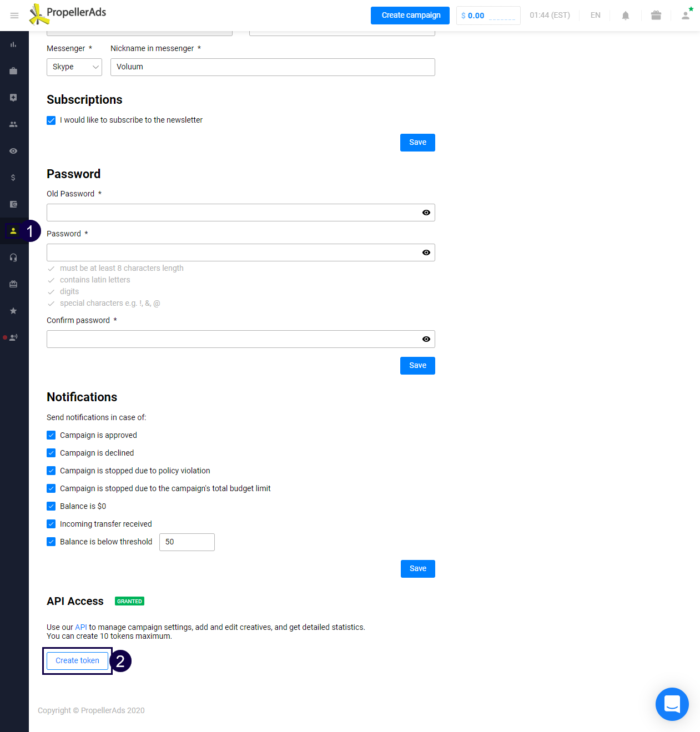Show Old Password using eye icon
This screenshot has width=700, height=732.
(426, 213)
